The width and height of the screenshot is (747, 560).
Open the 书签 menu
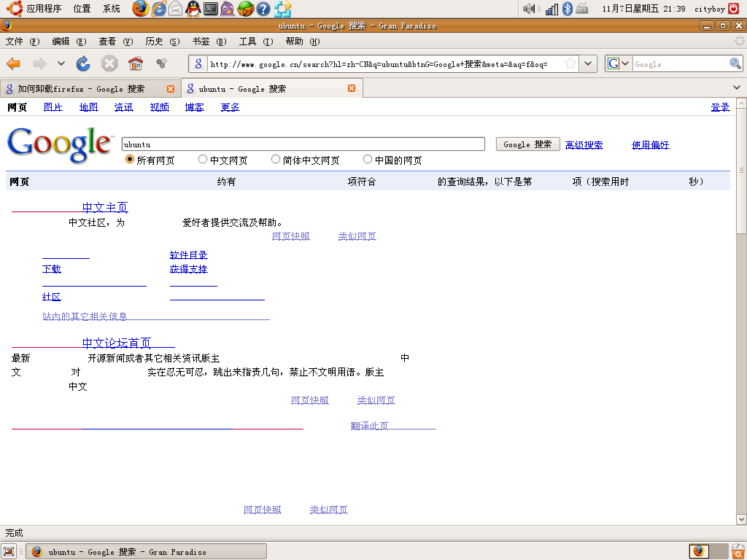point(209,42)
